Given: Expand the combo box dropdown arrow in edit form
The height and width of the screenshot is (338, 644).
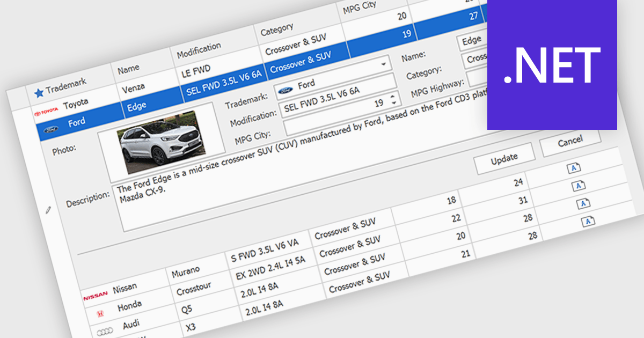Looking at the screenshot, I should click(383, 64).
